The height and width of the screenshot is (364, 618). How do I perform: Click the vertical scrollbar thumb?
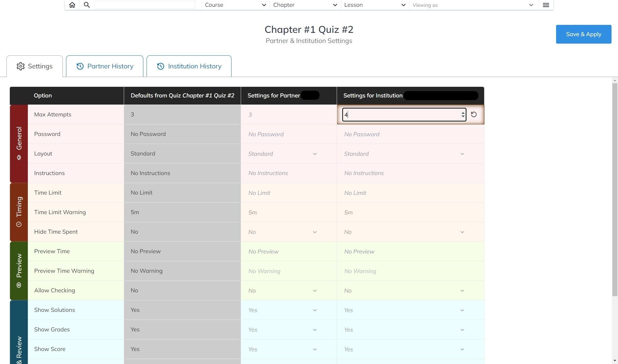point(615,190)
